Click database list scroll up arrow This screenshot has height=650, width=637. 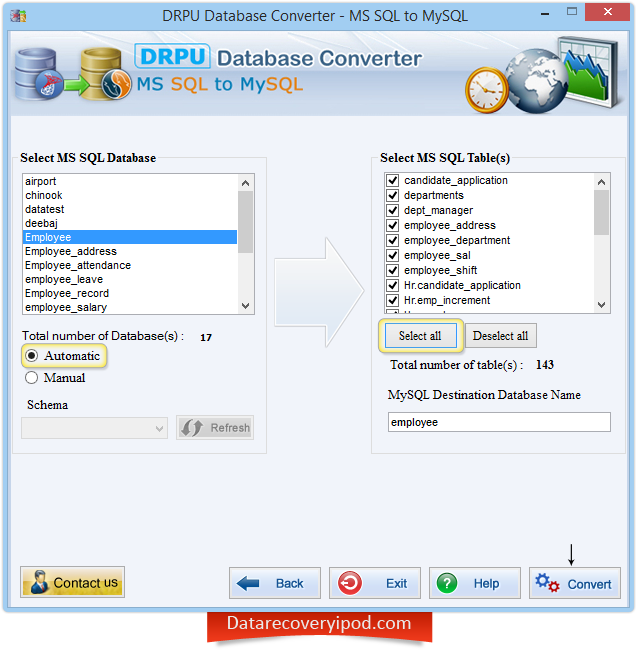tap(246, 183)
